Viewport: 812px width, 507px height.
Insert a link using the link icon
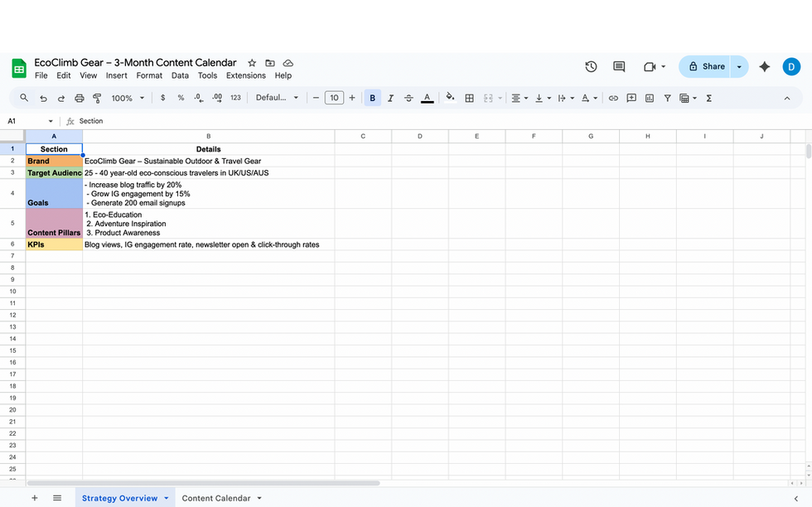tap(612, 97)
